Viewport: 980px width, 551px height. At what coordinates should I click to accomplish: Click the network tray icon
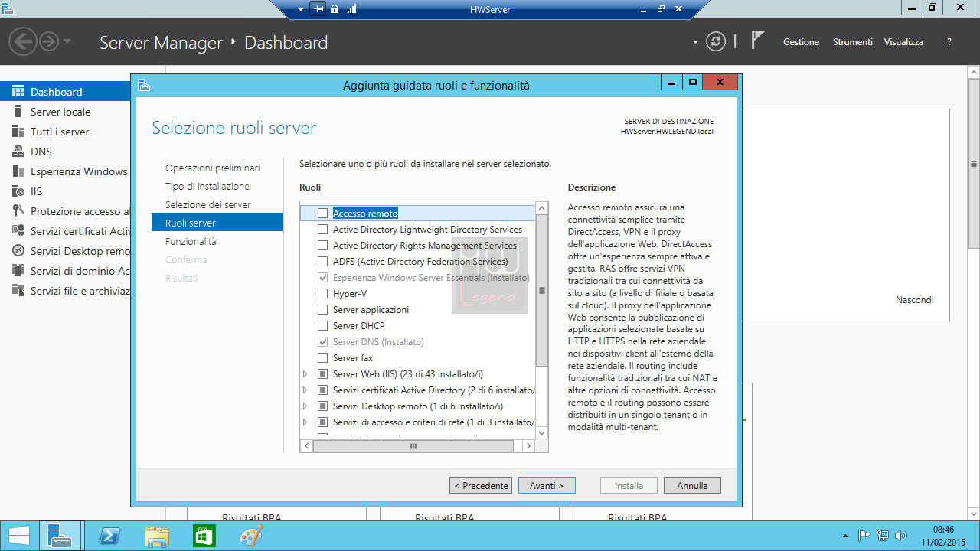[883, 536]
